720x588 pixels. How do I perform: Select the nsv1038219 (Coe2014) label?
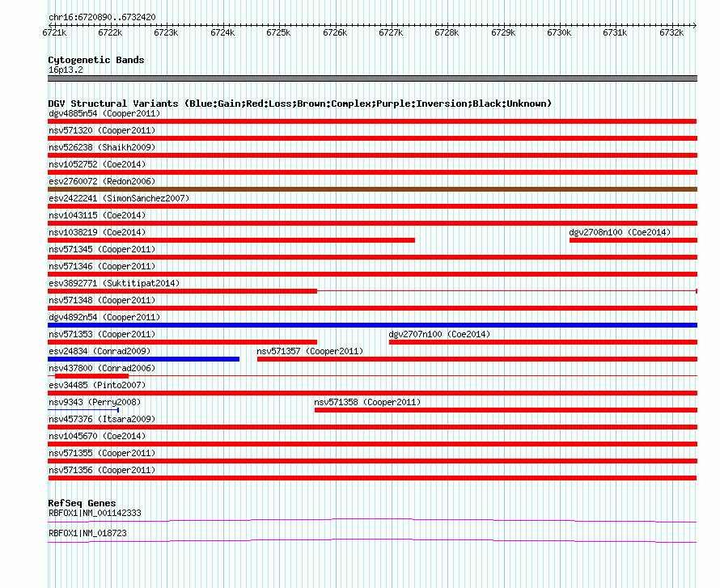97,232
